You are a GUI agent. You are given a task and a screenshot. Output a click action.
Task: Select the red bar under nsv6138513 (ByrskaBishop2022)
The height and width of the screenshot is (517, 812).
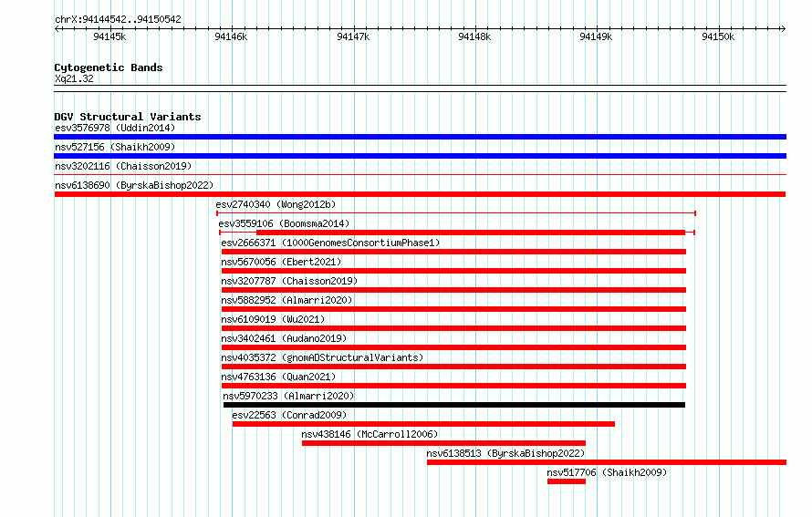pos(607,462)
